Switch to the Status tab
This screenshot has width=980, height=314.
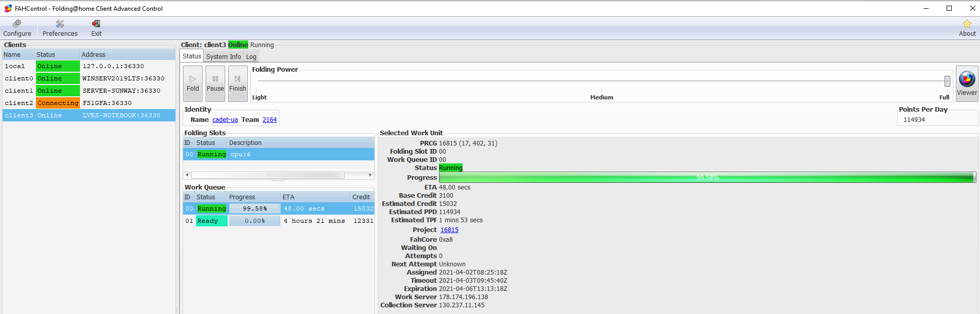[192, 56]
